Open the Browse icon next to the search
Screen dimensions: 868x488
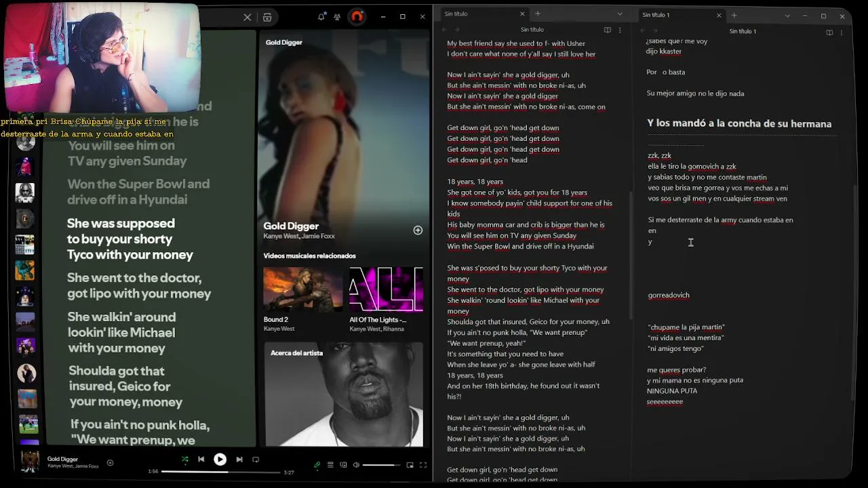[267, 17]
